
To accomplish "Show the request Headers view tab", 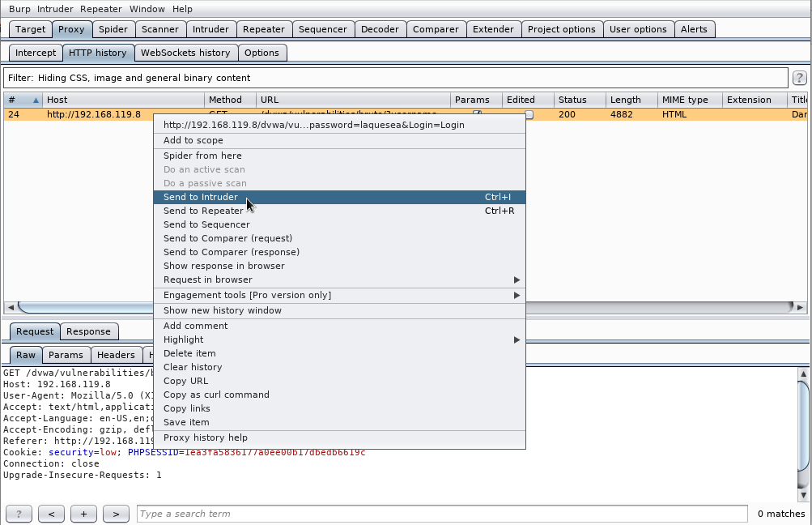I will [x=116, y=355].
